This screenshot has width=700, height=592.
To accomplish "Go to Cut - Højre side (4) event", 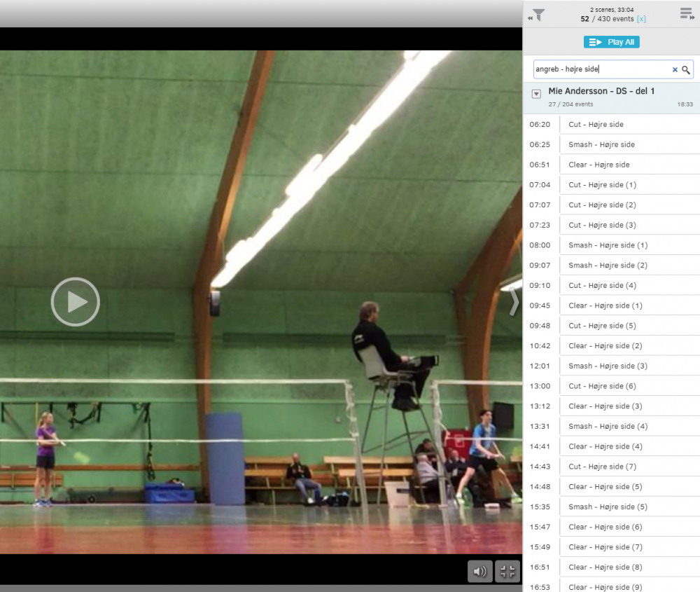I will click(x=602, y=286).
